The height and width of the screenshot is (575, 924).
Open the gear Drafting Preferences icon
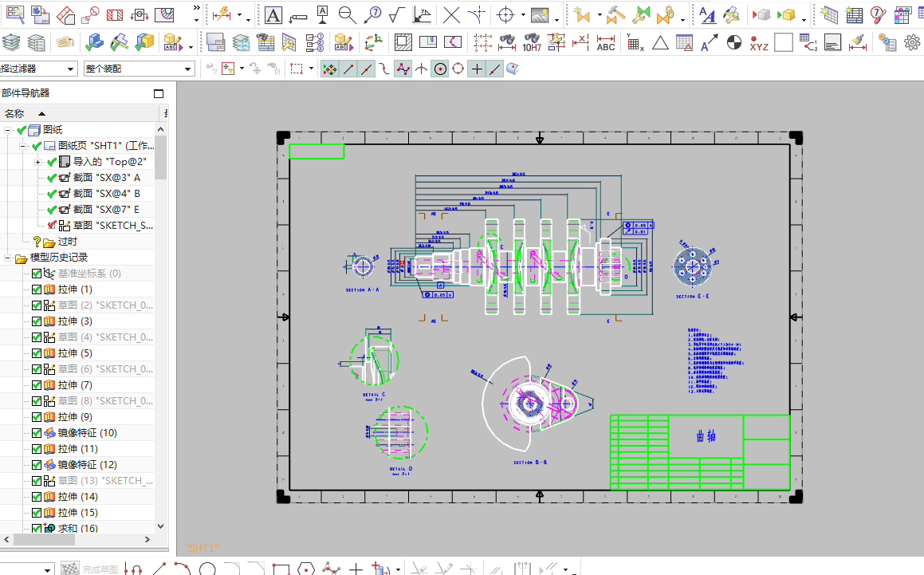tap(912, 42)
